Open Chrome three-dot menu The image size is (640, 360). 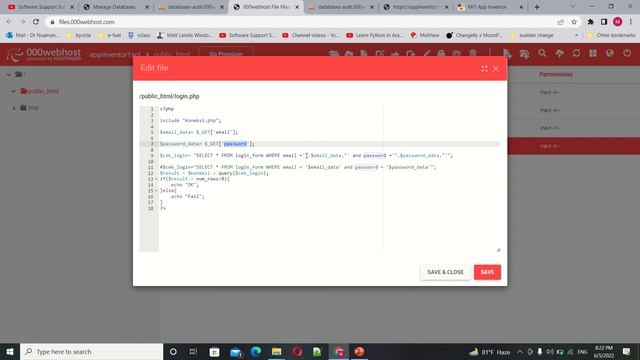tap(631, 22)
